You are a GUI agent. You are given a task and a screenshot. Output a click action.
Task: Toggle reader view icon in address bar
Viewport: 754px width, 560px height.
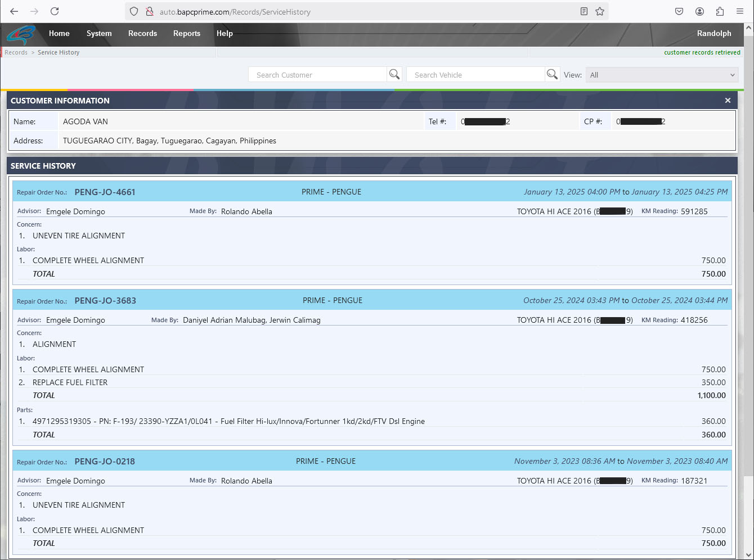[584, 11]
